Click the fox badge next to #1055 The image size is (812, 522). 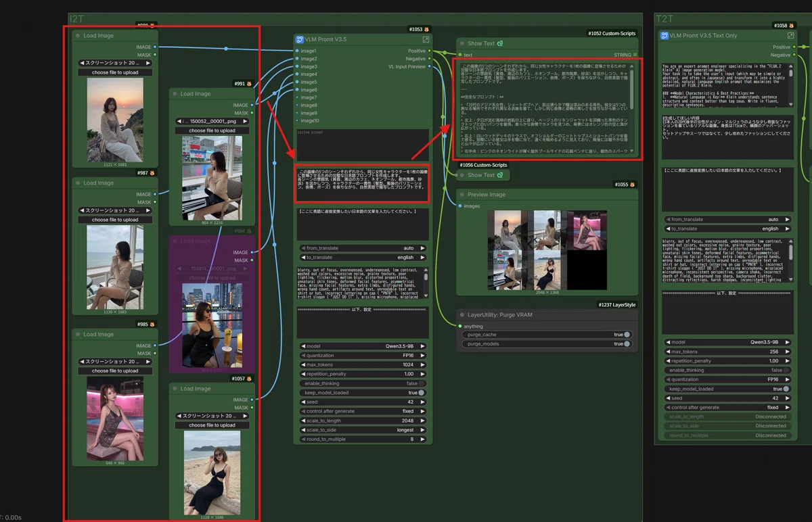pos(633,184)
